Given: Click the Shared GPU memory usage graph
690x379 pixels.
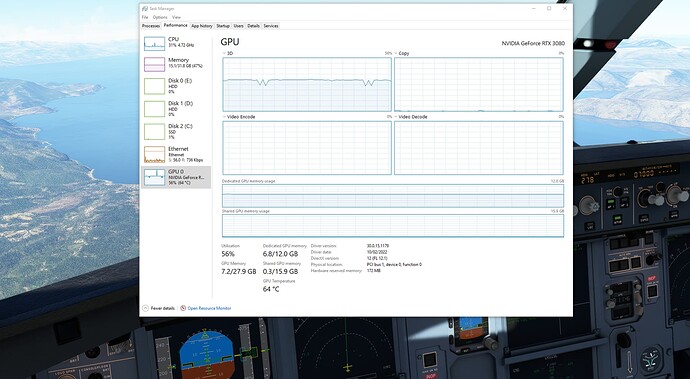Looking at the screenshot, I should pos(393,225).
